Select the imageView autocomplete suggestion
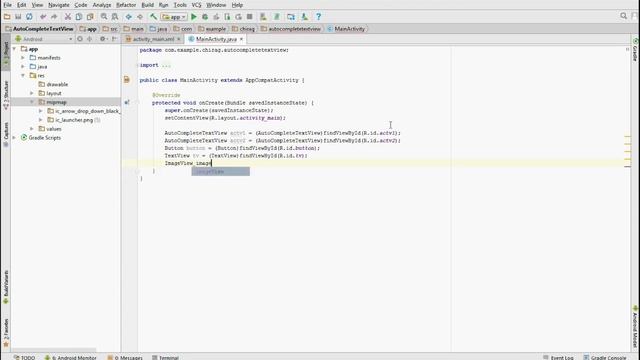Image resolution: width=640 pixels, height=360 pixels. click(220, 171)
